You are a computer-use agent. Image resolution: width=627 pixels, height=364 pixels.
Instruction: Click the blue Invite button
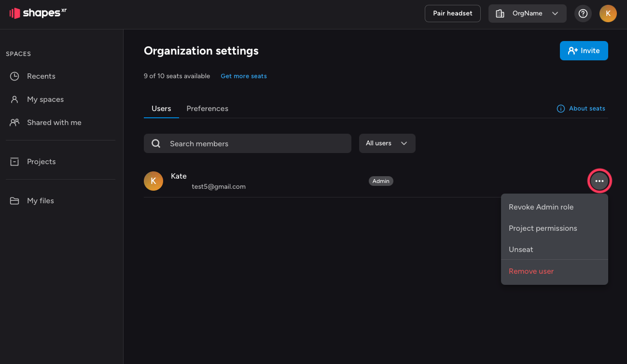click(x=584, y=51)
